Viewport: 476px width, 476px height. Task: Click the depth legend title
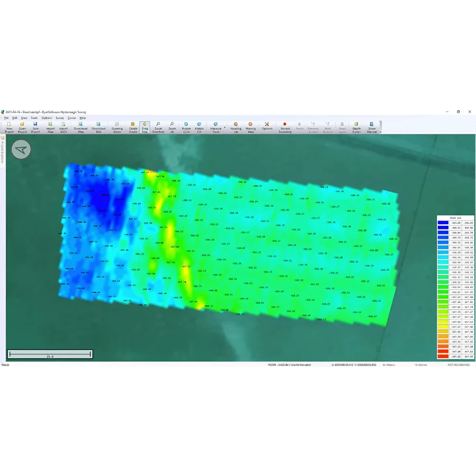[x=455, y=218]
